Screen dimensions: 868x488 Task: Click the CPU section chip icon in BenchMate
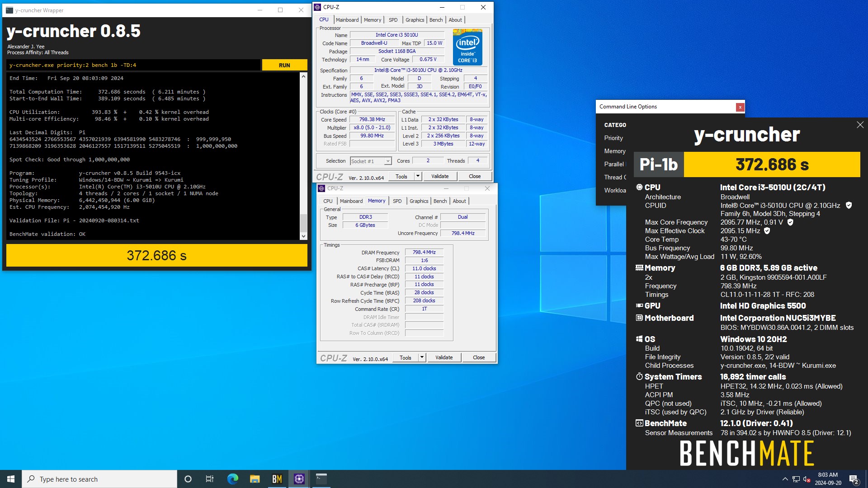pyautogui.click(x=639, y=187)
